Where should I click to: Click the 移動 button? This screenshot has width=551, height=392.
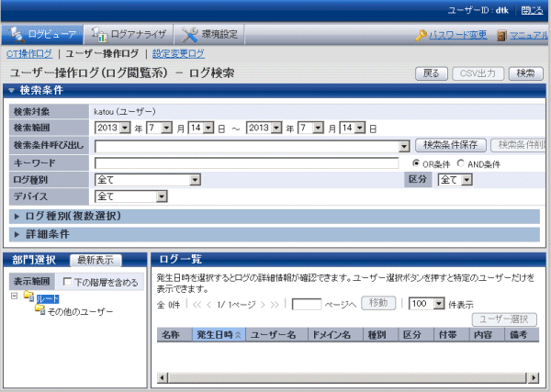[378, 303]
